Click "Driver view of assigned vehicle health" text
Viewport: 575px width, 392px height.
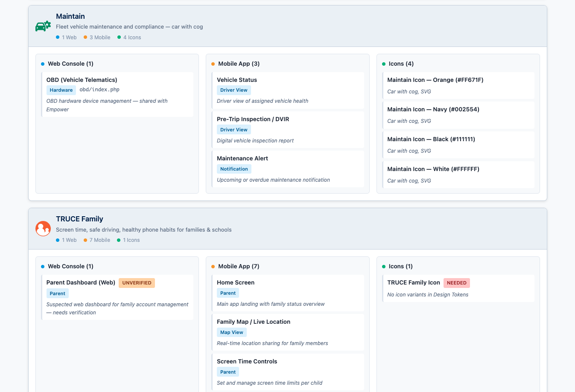click(263, 101)
